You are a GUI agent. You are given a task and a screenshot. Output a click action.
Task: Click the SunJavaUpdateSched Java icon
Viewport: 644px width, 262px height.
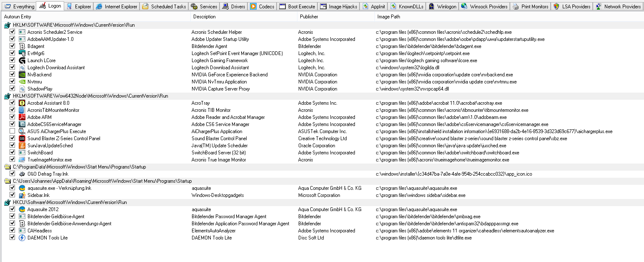22,146
